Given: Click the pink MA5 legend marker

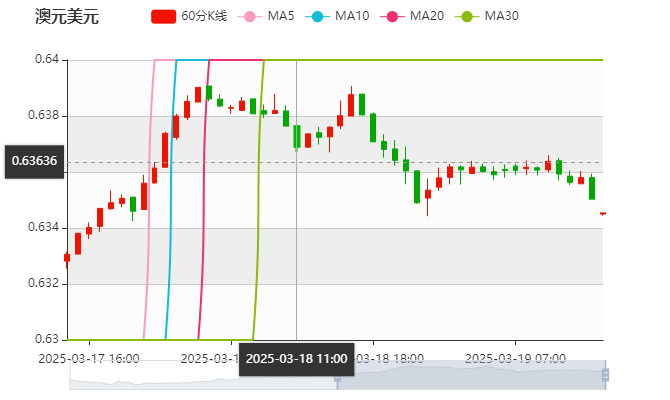Looking at the screenshot, I should click(x=249, y=16).
